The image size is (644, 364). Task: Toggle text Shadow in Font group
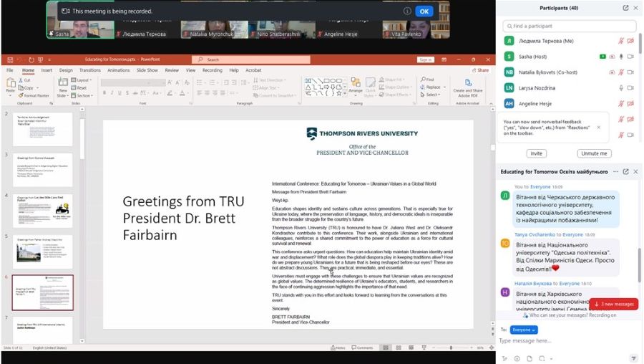pyautogui.click(x=127, y=93)
